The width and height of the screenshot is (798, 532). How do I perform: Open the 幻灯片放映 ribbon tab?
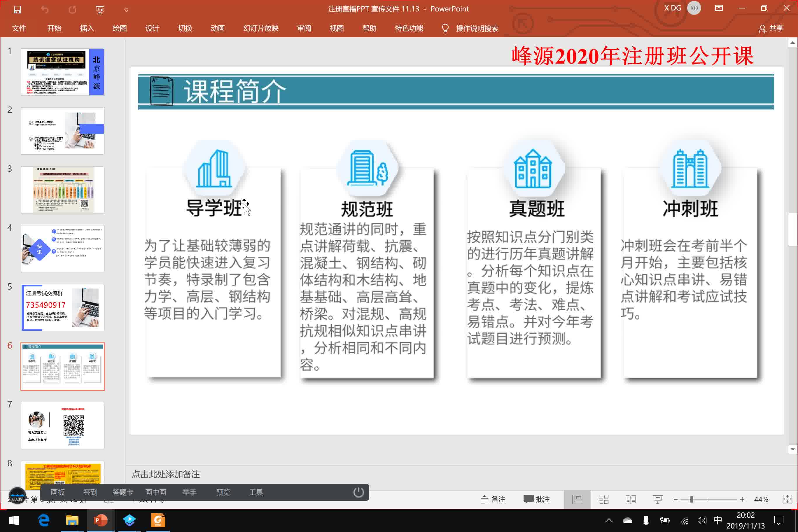coord(261,29)
